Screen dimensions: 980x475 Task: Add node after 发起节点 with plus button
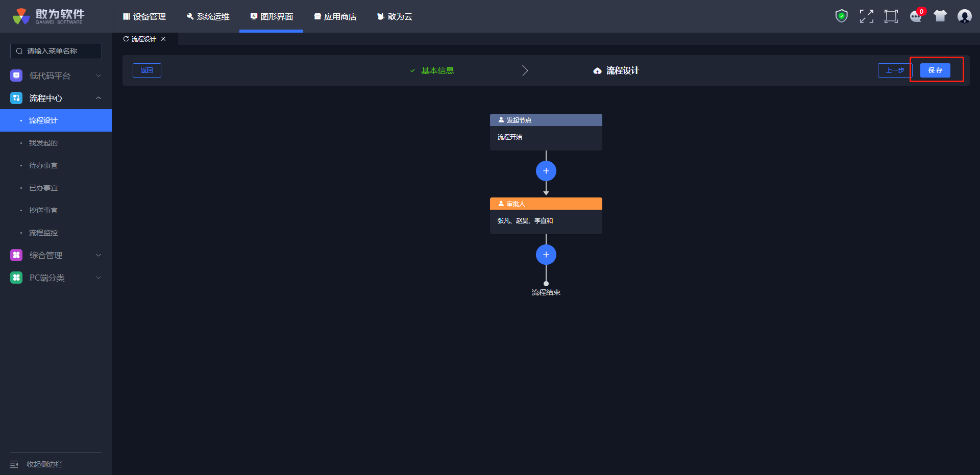pyautogui.click(x=546, y=171)
